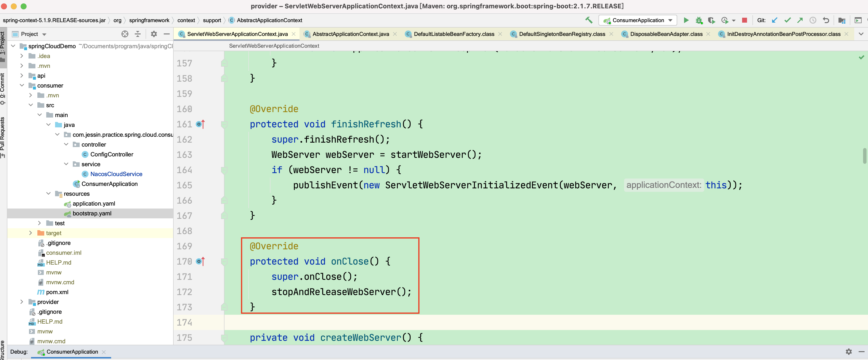Run ConsumerApplication with the green play icon
The width and height of the screenshot is (868, 360).
pyautogui.click(x=686, y=20)
